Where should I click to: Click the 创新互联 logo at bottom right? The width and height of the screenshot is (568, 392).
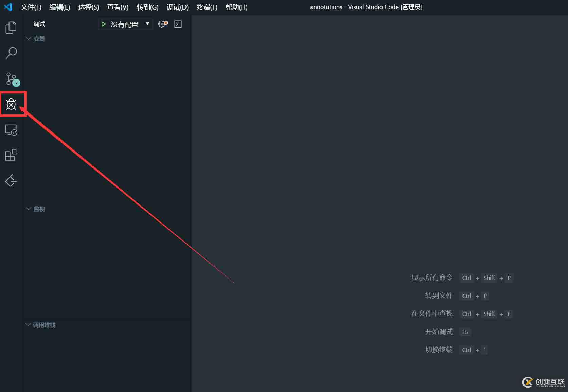click(544, 382)
